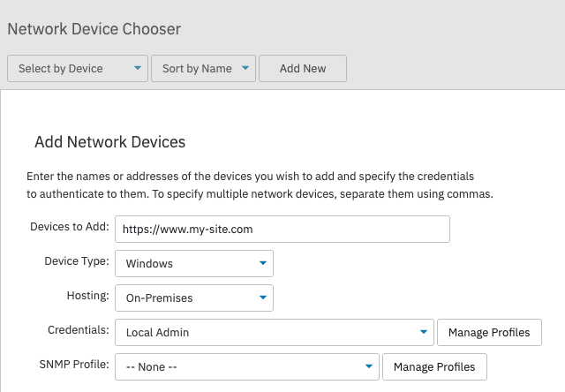Click Manage Profiles next to Credentials
This screenshot has width=565, height=392.
pos(489,332)
